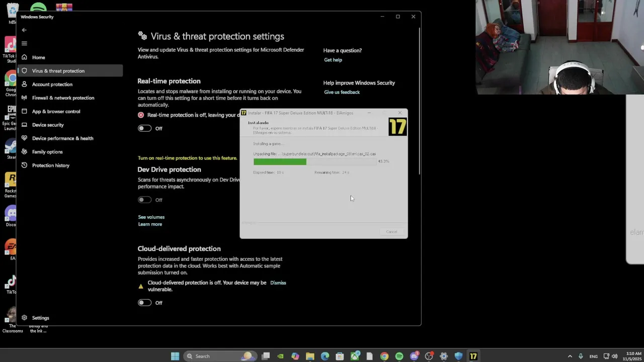Click the Settings gear icon in sidebar
This screenshot has width=644, height=362.
tap(24, 318)
